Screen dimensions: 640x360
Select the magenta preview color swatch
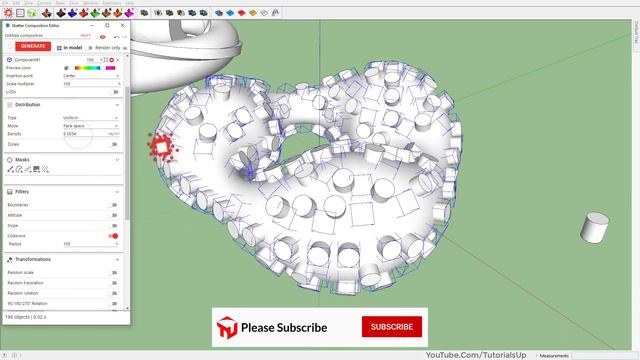point(111,68)
